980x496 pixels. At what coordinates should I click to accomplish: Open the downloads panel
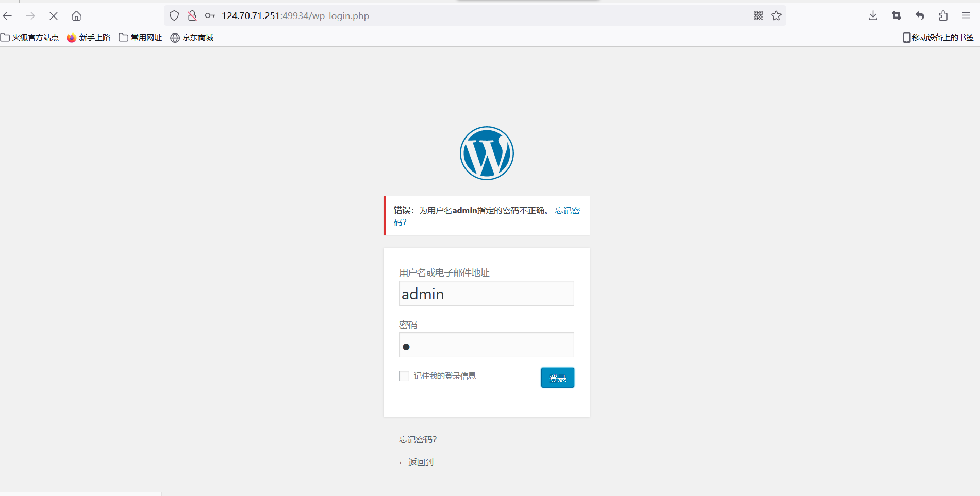873,15
